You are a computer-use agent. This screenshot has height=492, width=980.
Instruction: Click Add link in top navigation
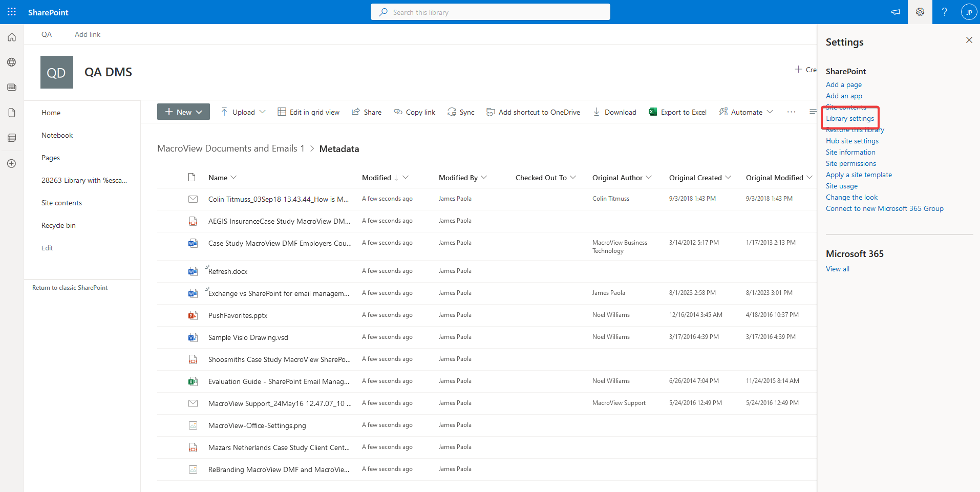coord(88,34)
